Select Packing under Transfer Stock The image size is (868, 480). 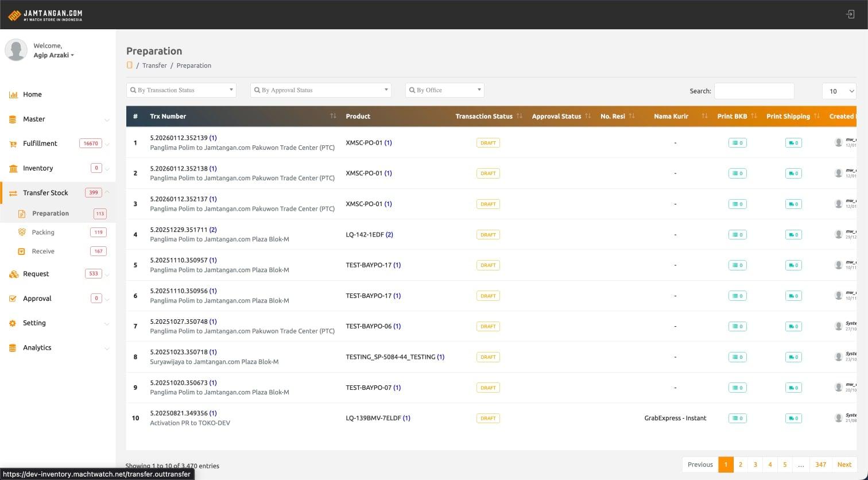click(x=43, y=233)
